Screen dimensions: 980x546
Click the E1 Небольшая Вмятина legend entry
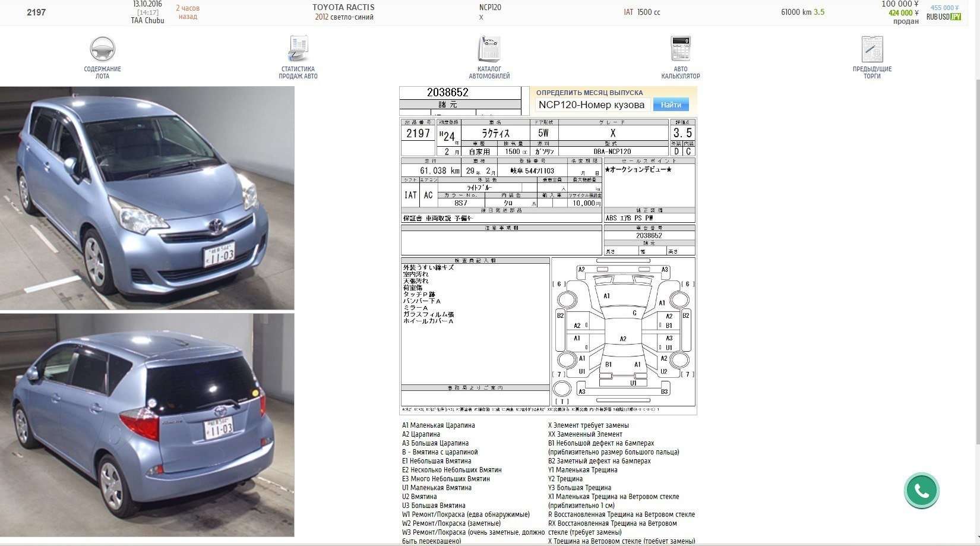[x=437, y=461]
